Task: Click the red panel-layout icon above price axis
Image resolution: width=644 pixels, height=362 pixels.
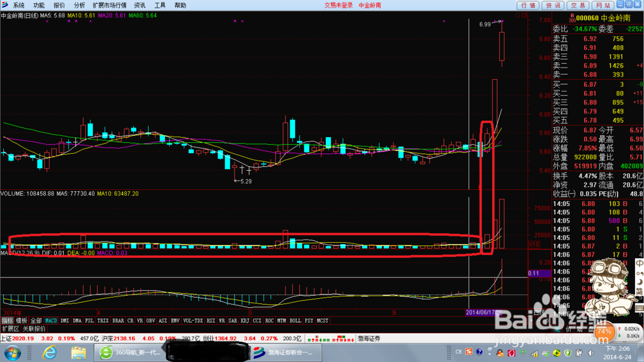Action: tap(524, 15)
